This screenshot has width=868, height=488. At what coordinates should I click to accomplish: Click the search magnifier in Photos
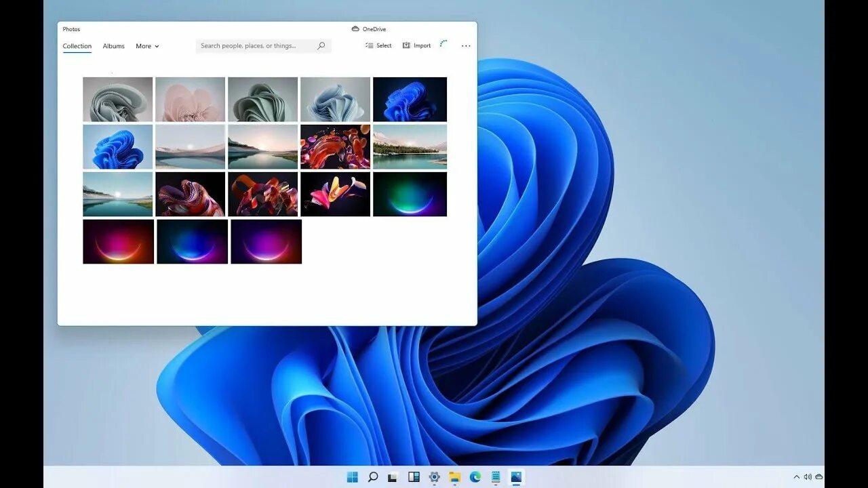click(321, 45)
